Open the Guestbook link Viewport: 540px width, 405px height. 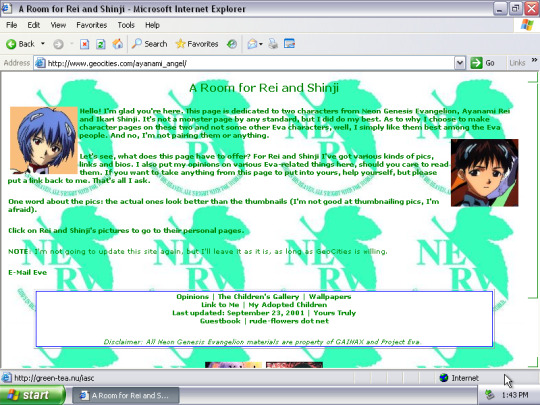coord(220,321)
